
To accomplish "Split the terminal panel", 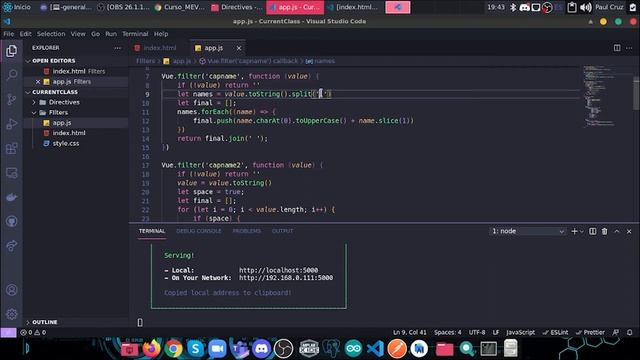I will click(592, 231).
